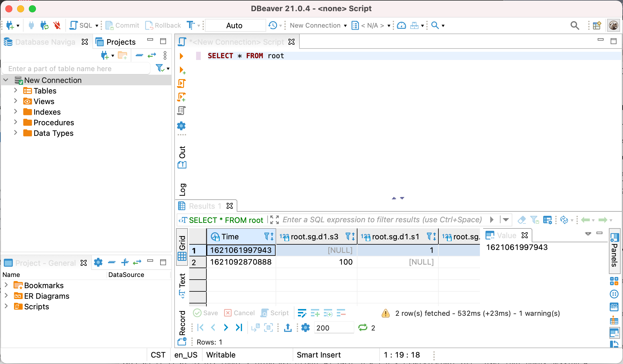
Task: Collapse the New Connection tree node
Action: [x=6, y=80]
